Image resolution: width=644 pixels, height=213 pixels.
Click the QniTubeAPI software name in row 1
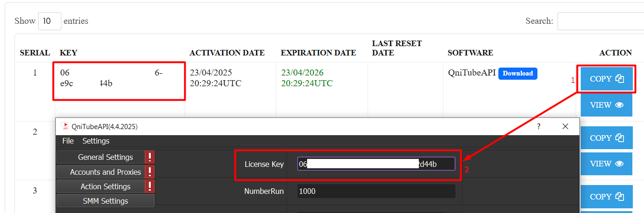coord(472,73)
